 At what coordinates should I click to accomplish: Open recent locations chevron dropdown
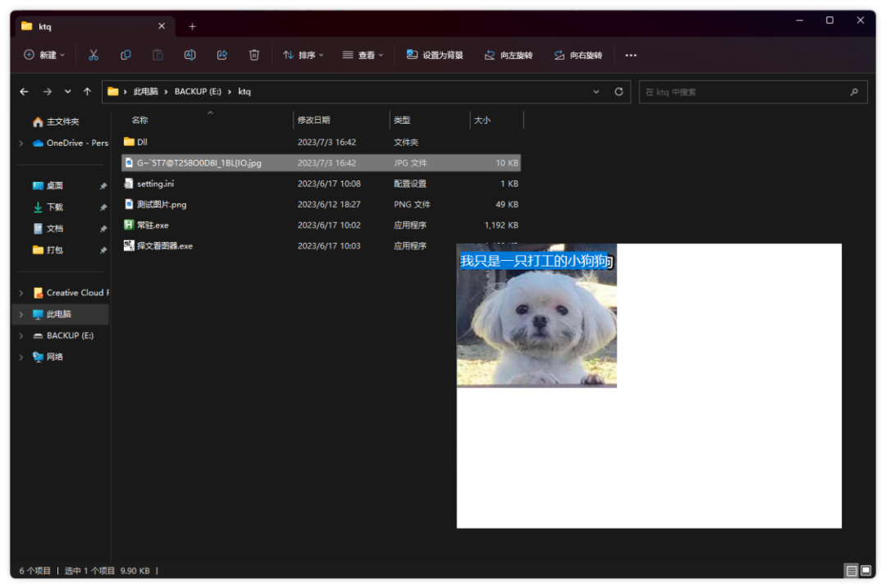68,92
